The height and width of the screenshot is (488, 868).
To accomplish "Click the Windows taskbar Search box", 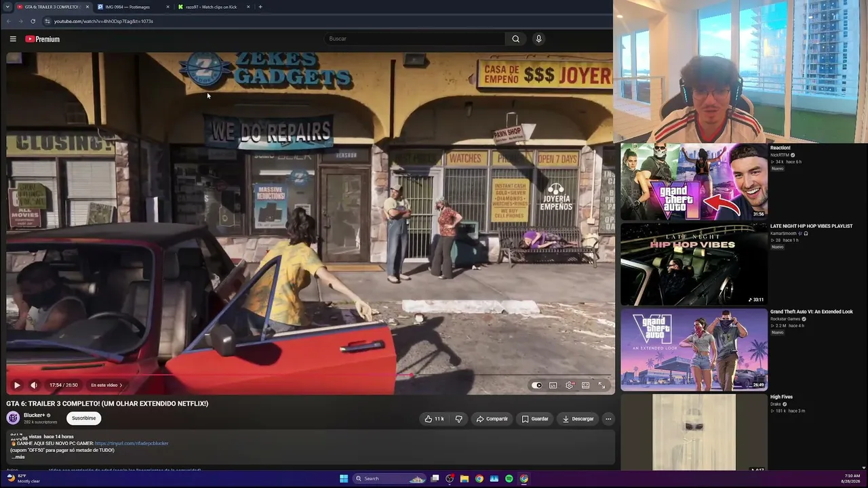I will click(x=389, y=479).
